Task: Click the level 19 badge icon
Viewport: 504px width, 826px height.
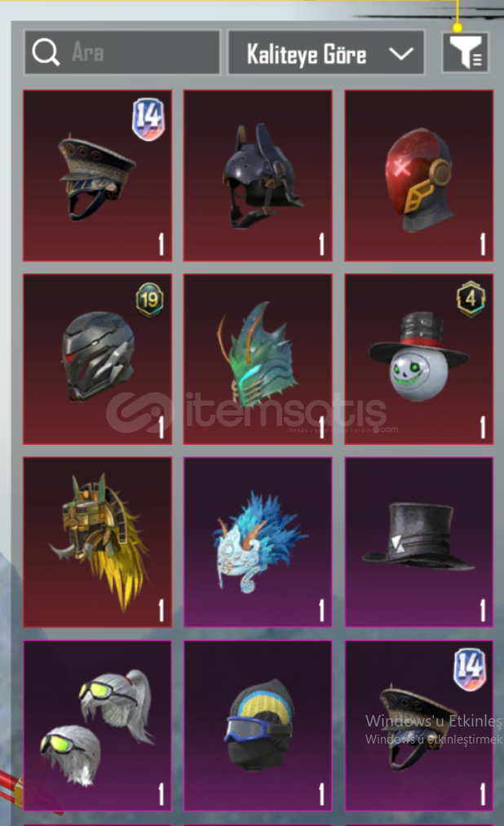Action: click(149, 300)
